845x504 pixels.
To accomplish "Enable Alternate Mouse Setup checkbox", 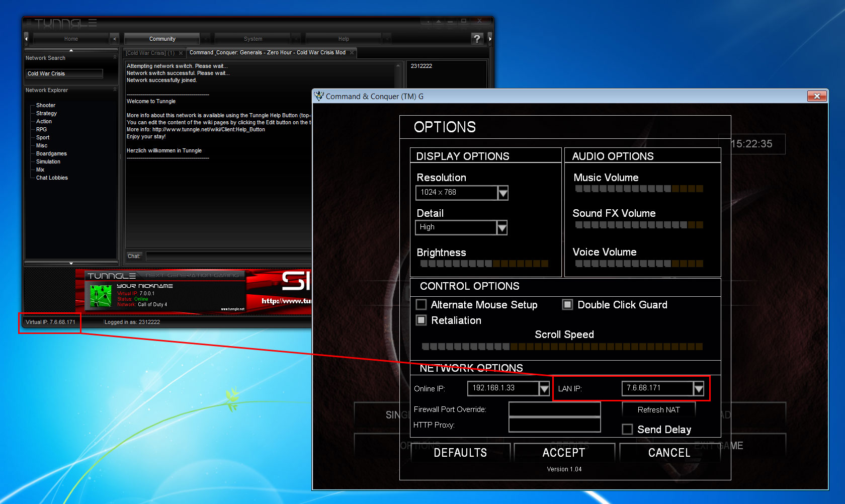I will pyautogui.click(x=421, y=304).
